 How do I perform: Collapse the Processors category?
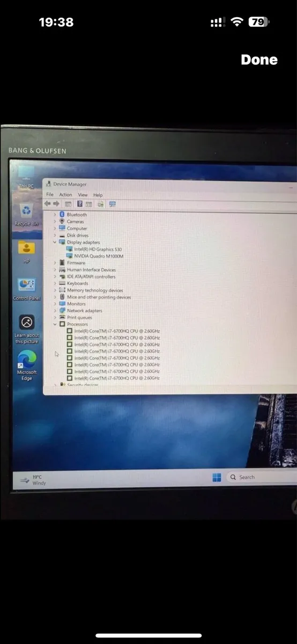(x=55, y=324)
